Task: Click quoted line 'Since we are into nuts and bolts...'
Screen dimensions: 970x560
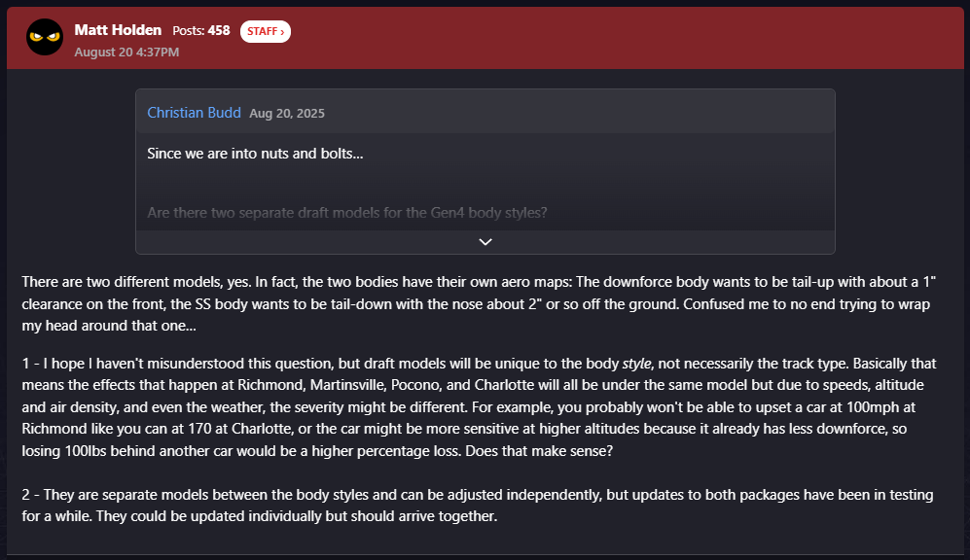Action: point(255,154)
